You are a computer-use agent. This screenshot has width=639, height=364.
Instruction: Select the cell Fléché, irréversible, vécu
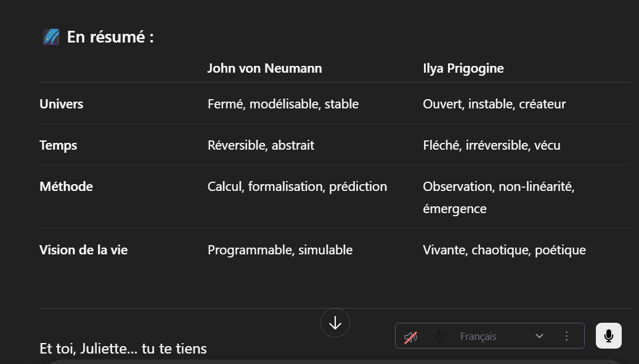coord(492,145)
